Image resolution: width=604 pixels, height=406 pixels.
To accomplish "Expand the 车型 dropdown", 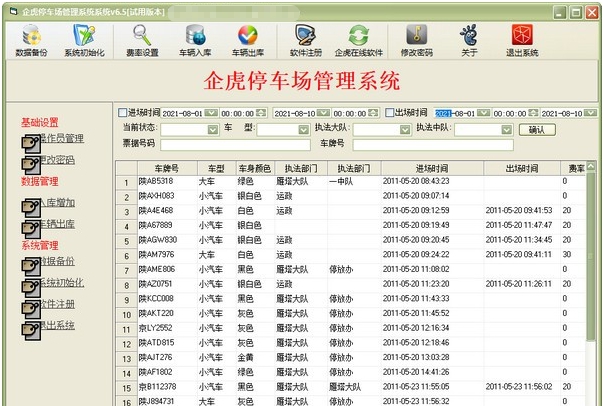I will pos(304,130).
